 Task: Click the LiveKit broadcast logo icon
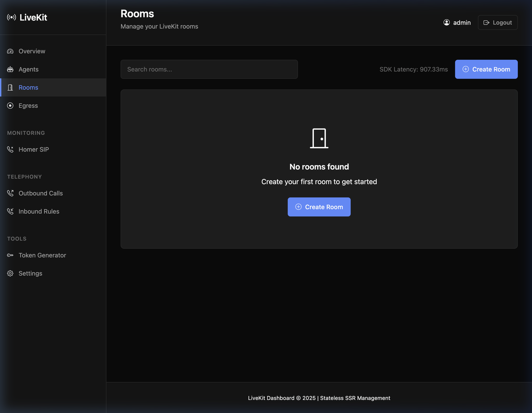[11, 17]
